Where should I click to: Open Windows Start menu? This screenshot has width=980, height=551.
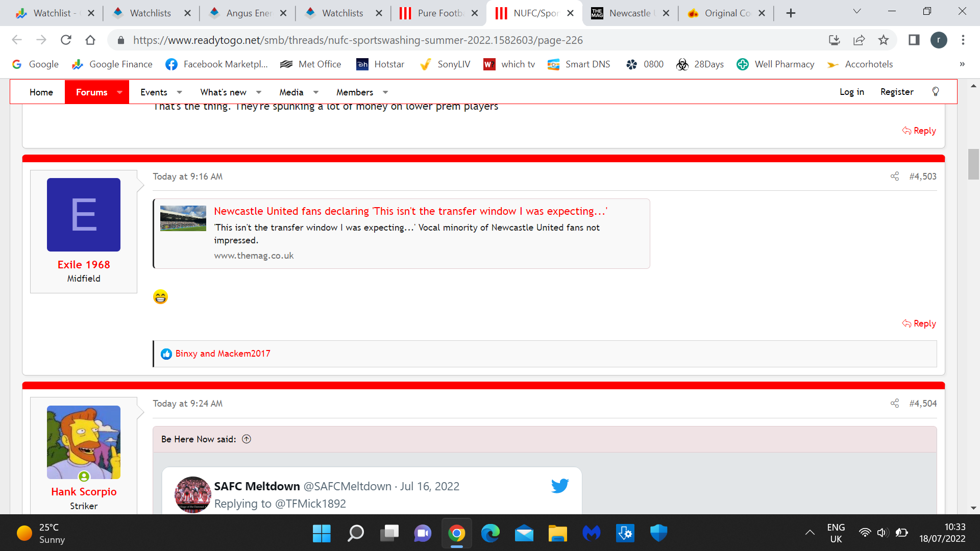322,534
